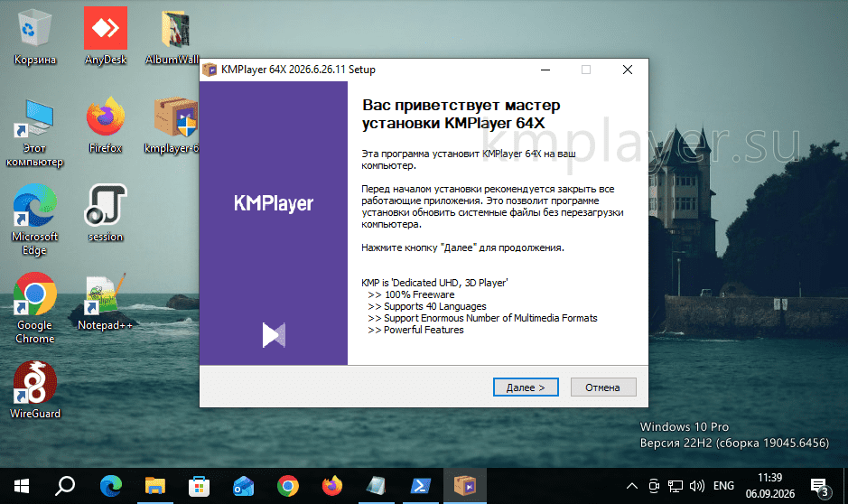848x504 pixels.
Task: Open the volume tray icon
Action: [697, 486]
